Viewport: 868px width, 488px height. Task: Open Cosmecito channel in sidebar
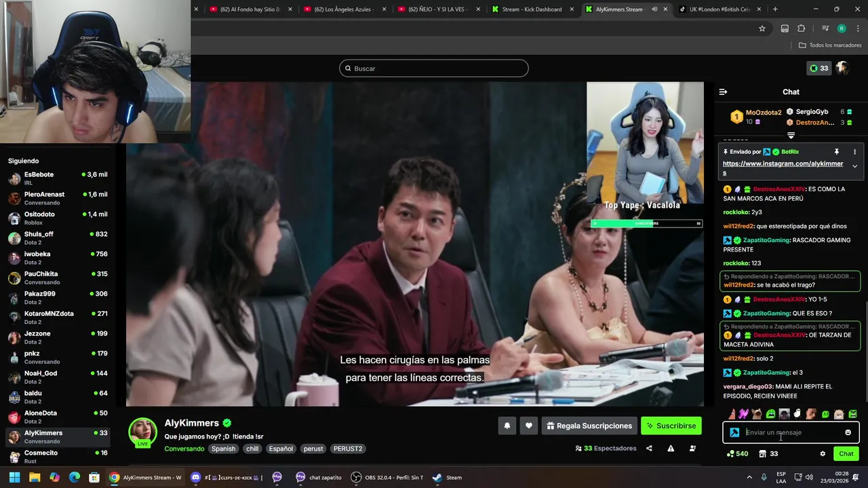(x=58, y=456)
